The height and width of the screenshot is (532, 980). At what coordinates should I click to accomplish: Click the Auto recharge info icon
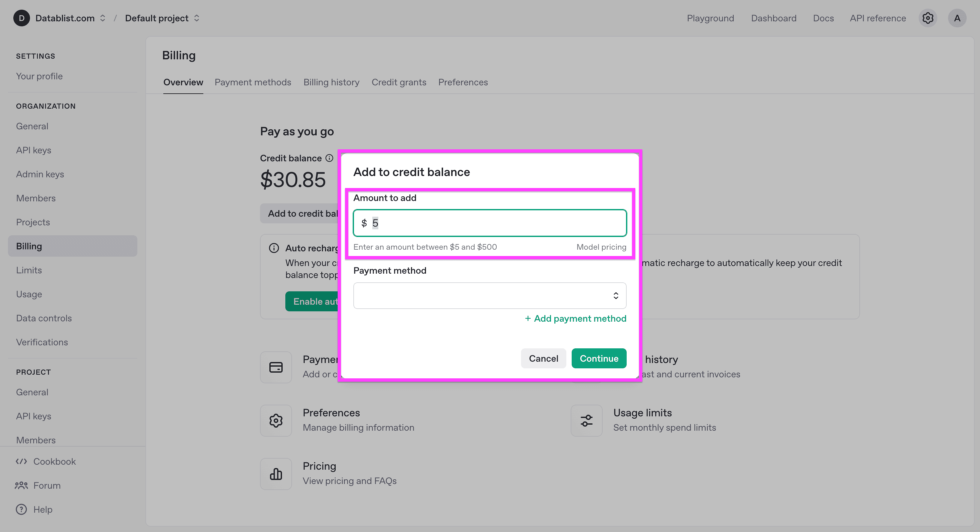point(274,248)
